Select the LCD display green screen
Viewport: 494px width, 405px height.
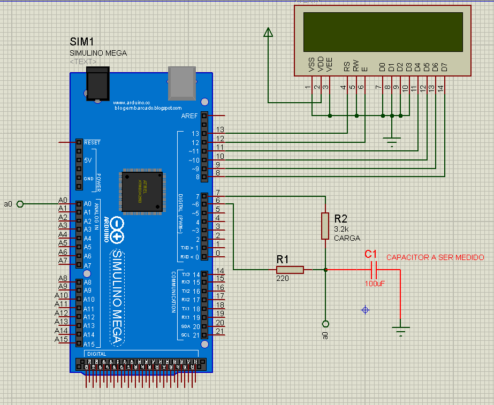point(383,32)
